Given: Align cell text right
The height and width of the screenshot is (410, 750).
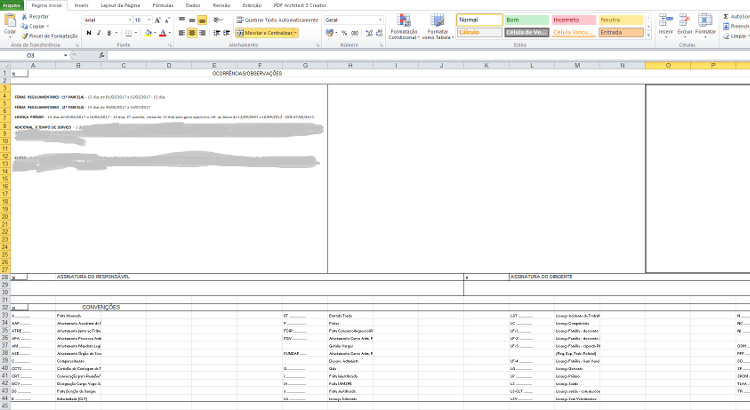Looking at the screenshot, I should (x=202, y=33).
